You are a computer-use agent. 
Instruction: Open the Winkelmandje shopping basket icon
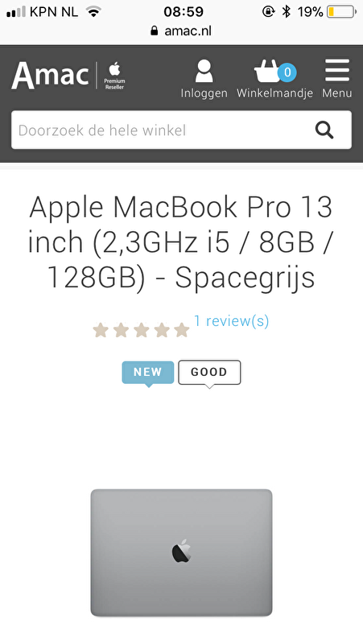(267, 72)
